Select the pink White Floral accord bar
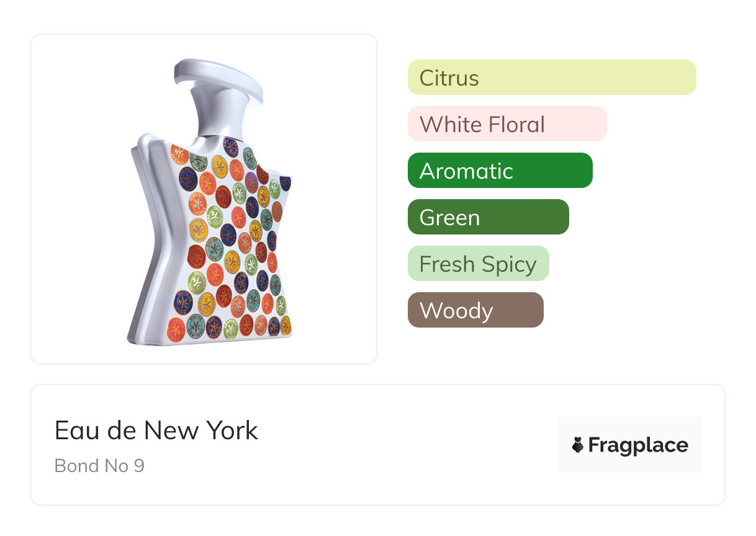 tap(506, 124)
